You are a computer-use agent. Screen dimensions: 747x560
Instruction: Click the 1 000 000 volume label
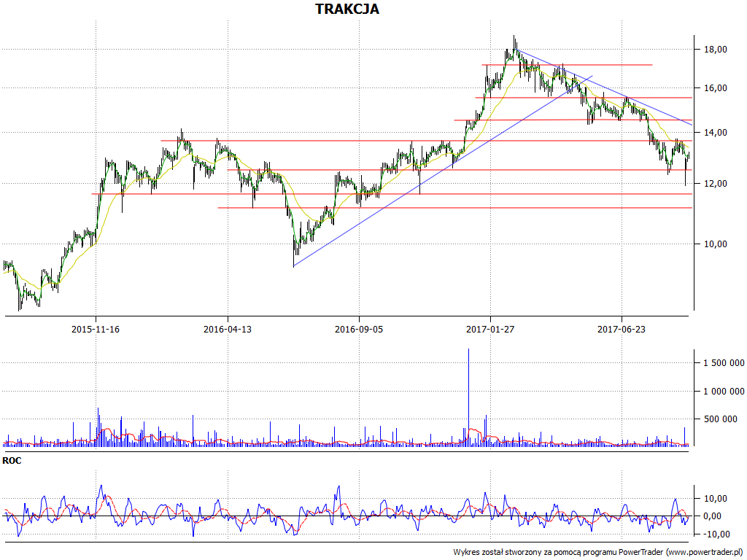pos(724,392)
